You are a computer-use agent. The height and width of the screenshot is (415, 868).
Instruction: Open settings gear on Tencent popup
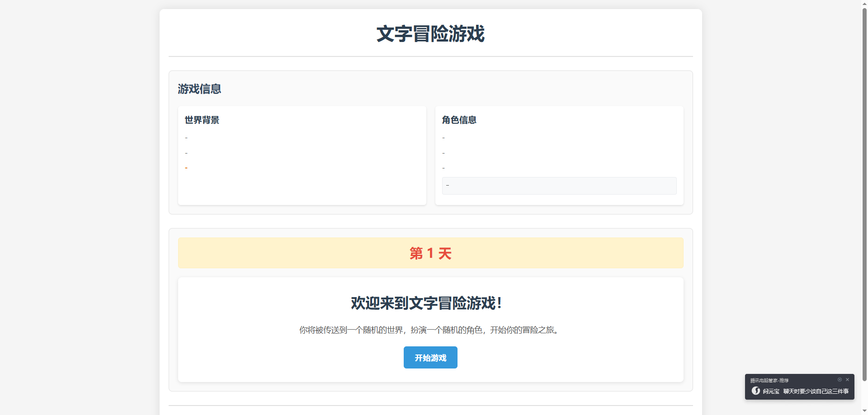pos(840,380)
